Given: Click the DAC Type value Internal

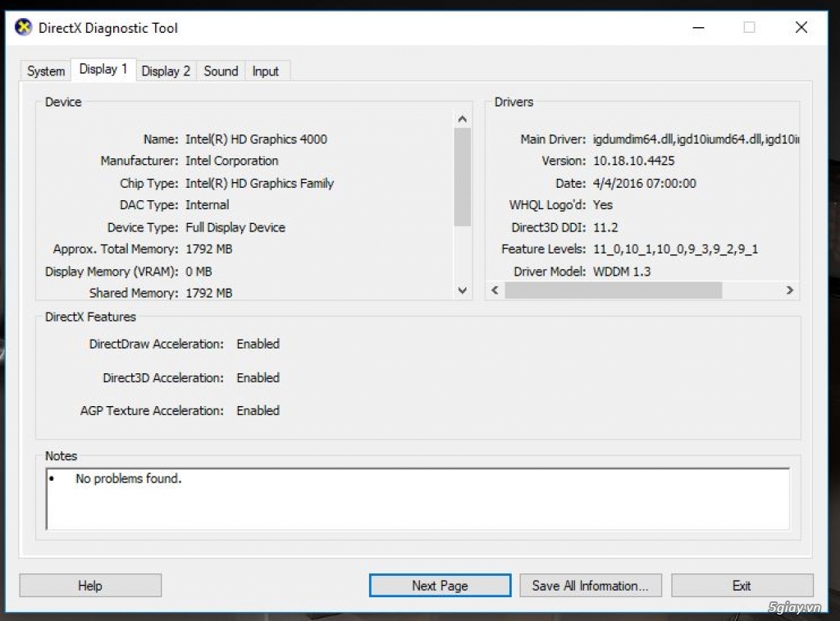Looking at the screenshot, I should (208, 205).
